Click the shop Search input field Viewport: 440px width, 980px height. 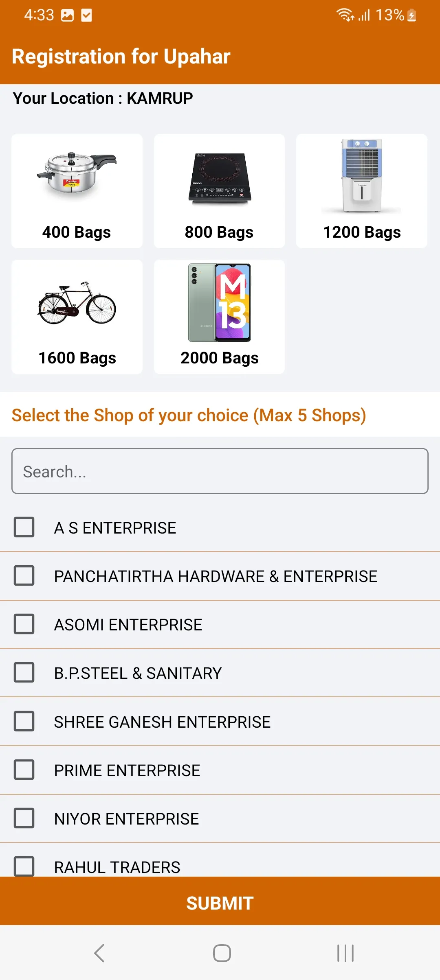click(220, 471)
